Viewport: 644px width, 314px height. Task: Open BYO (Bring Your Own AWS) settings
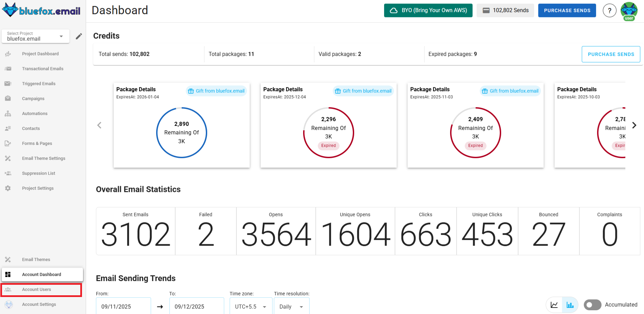pyautogui.click(x=428, y=10)
